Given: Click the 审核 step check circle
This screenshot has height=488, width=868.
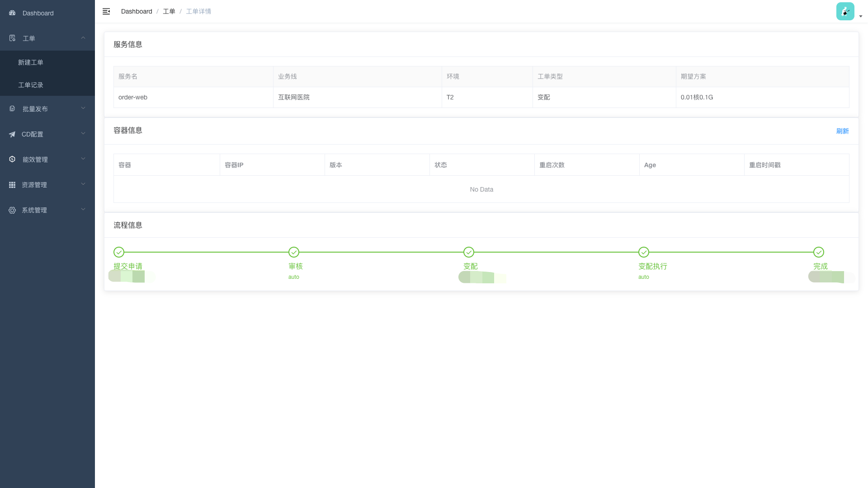Looking at the screenshot, I should [x=294, y=252].
